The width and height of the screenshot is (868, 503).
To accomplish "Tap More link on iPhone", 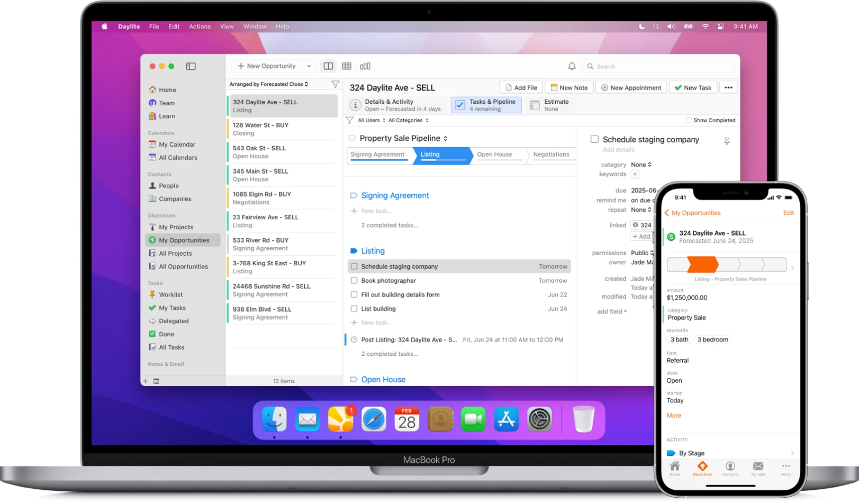I will coord(674,416).
